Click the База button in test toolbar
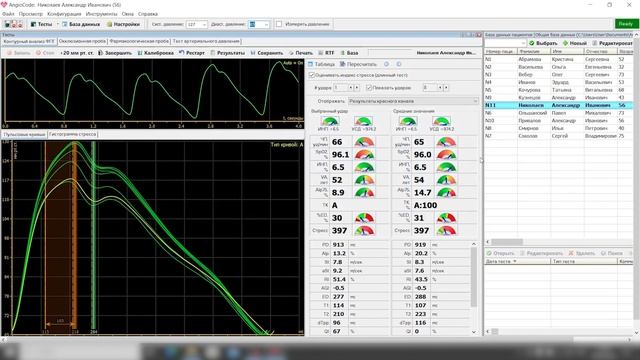 349,53
